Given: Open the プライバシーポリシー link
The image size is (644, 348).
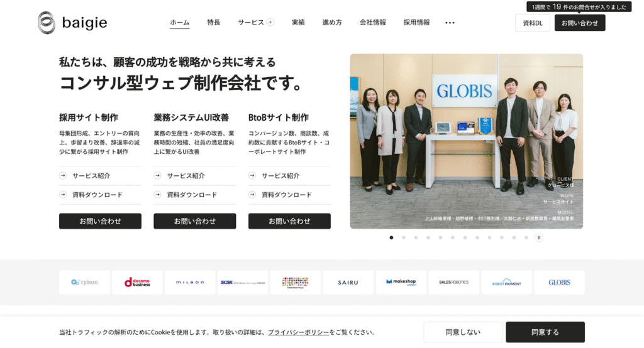Looking at the screenshot, I should tap(299, 332).
